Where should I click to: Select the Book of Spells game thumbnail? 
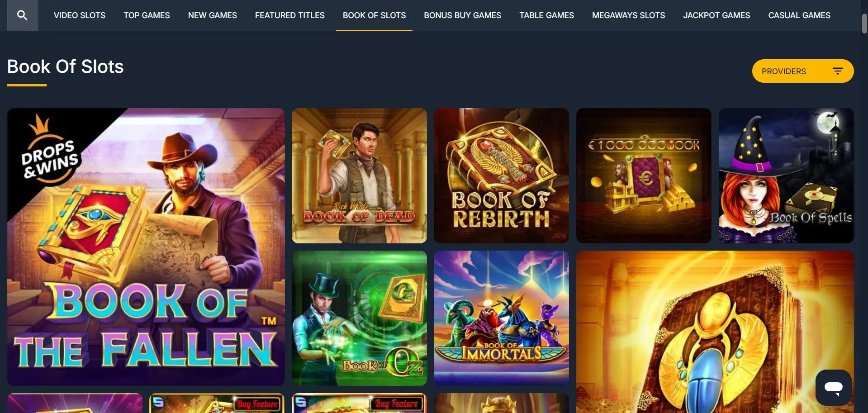pos(786,176)
